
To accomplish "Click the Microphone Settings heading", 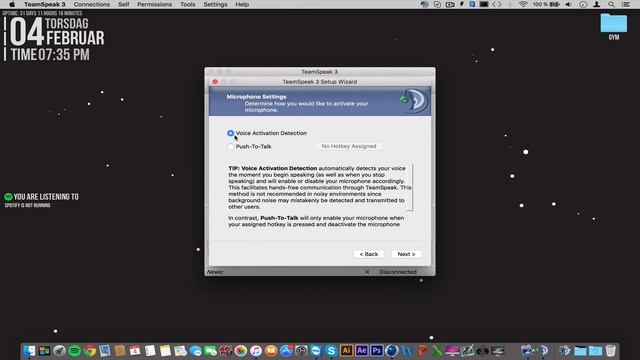I will point(256,97).
